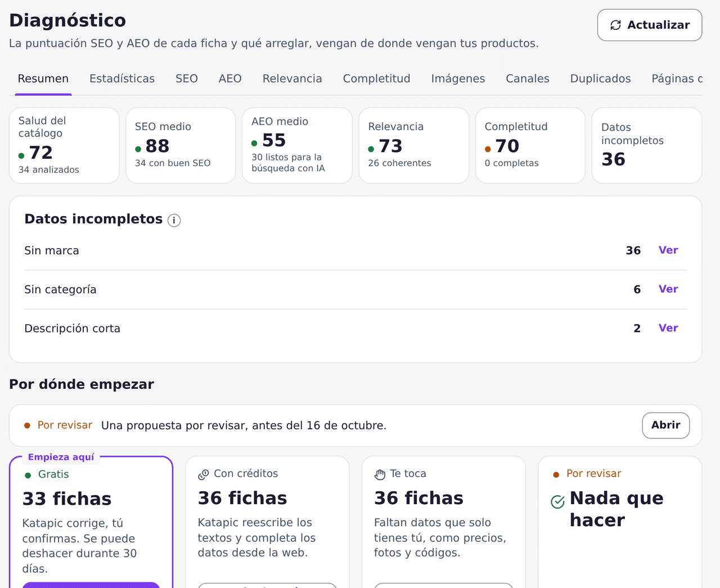Open the Duplicados tab

[x=601, y=79]
